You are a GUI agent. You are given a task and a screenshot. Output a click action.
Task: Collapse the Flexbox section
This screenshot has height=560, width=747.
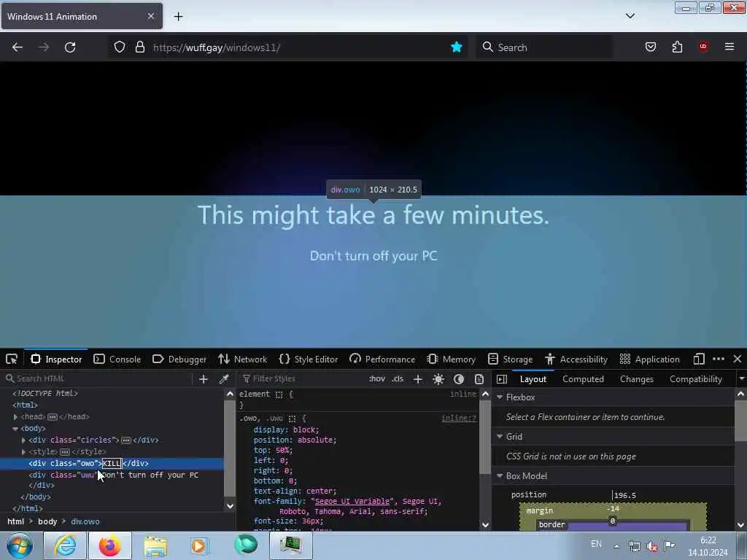(x=500, y=397)
